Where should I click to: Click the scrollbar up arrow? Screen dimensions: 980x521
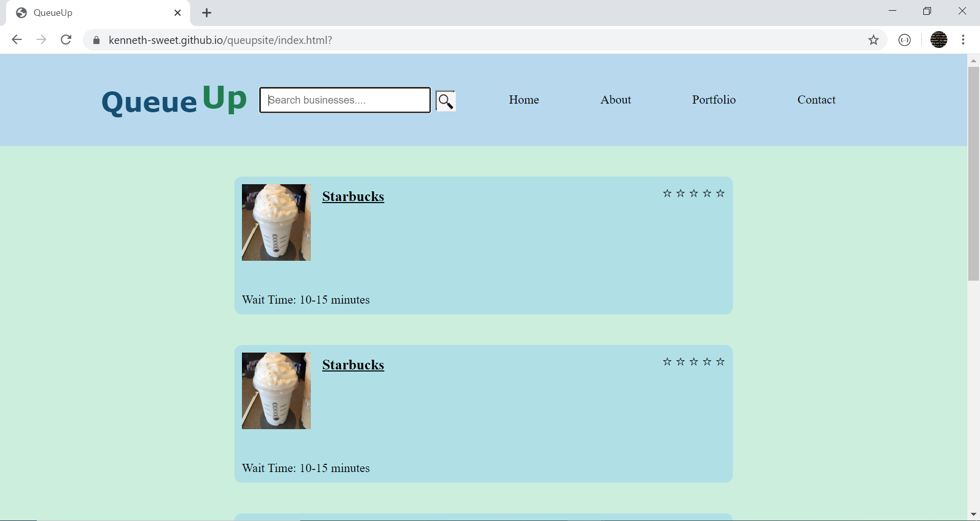(973, 60)
